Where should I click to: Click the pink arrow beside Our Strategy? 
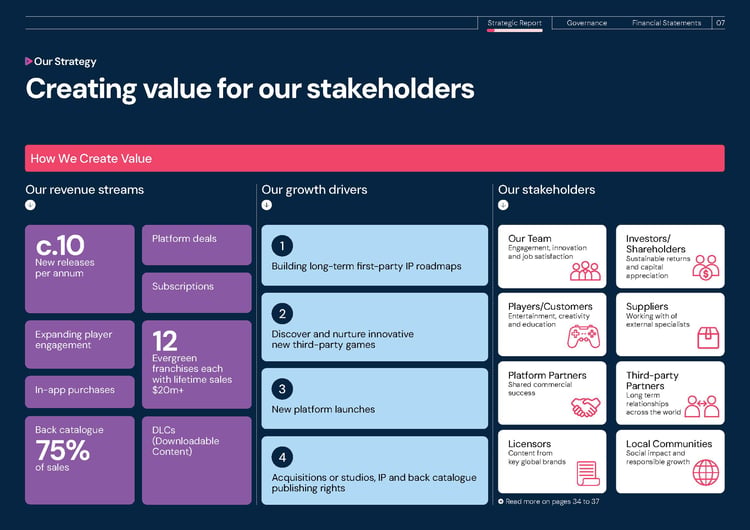(29, 61)
